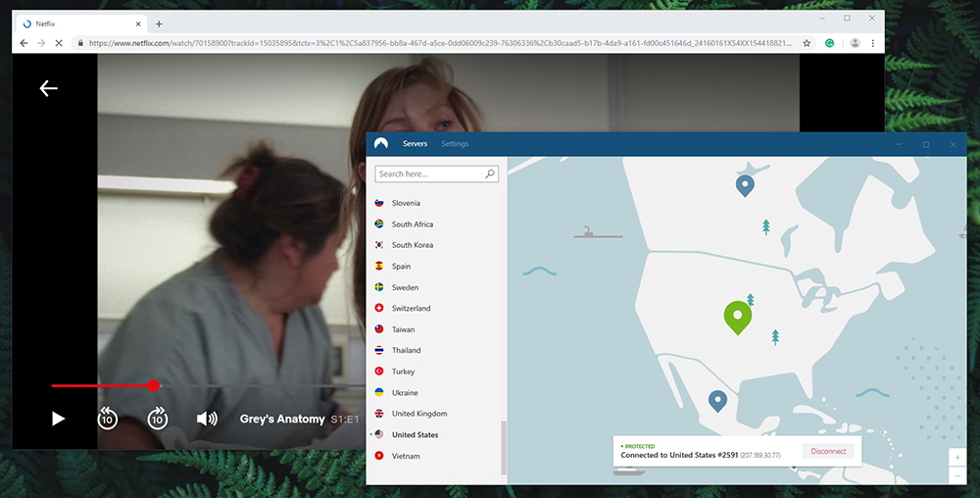The image size is (980, 498).
Task: Click the browser forward navigation arrow
Action: 41,43
